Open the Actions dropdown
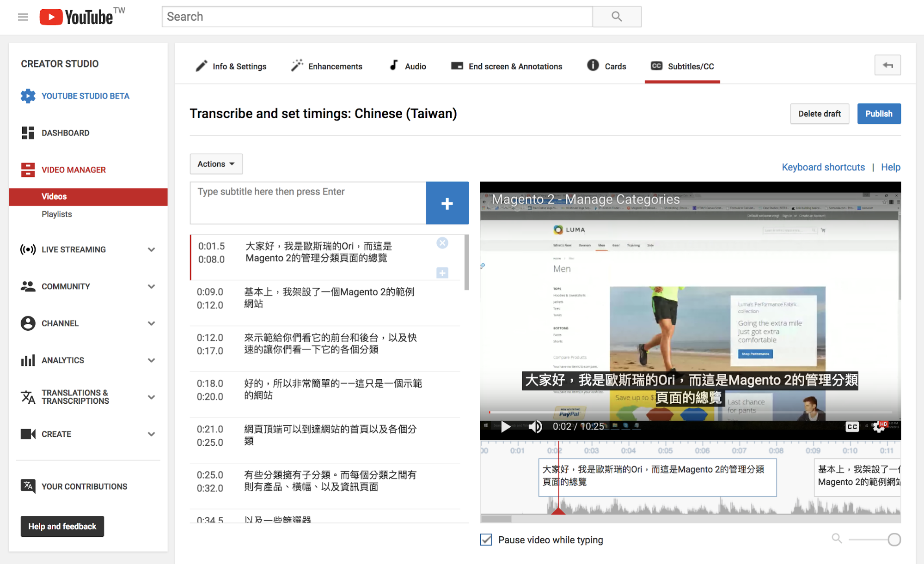Screen dimensions: 924x564 pyautogui.click(x=216, y=164)
